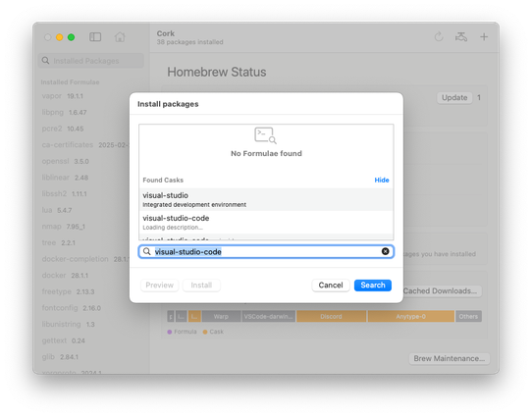Add new package with plus icon
The image size is (532, 417).
click(x=484, y=36)
